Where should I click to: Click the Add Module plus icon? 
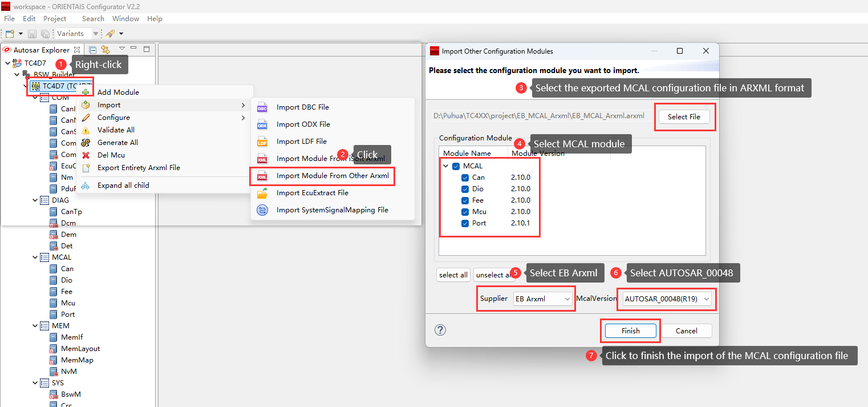[x=86, y=92]
